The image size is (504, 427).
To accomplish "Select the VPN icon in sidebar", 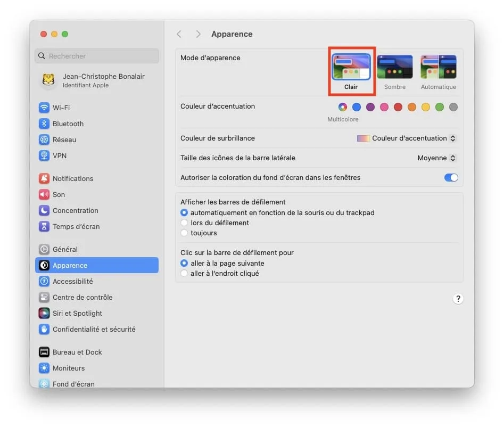I will click(x=44, y=155).
